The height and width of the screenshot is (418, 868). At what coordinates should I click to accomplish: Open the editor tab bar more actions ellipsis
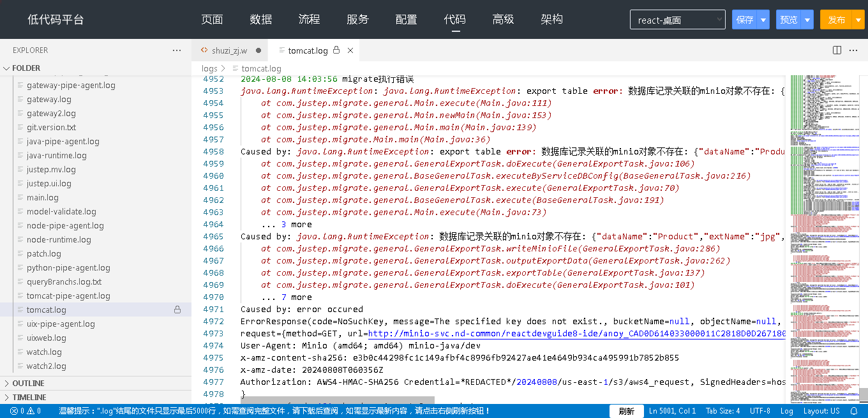click(x=853, y=50)
